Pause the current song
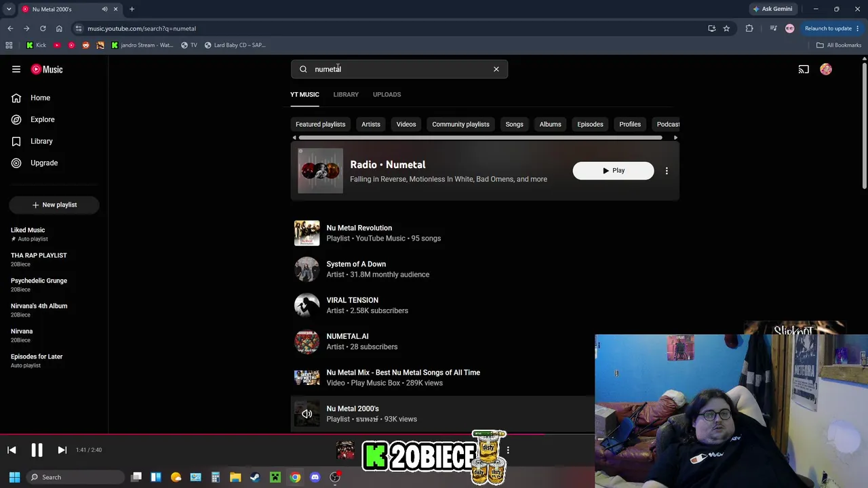This screenshot has width=868, height=488. [x=37, y=450]
